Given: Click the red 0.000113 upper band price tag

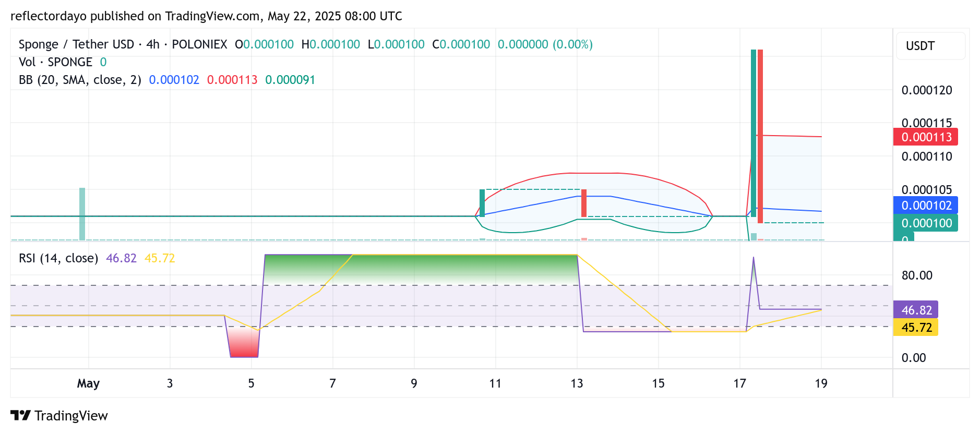Looking at the screenshot, I should [926, 137].
